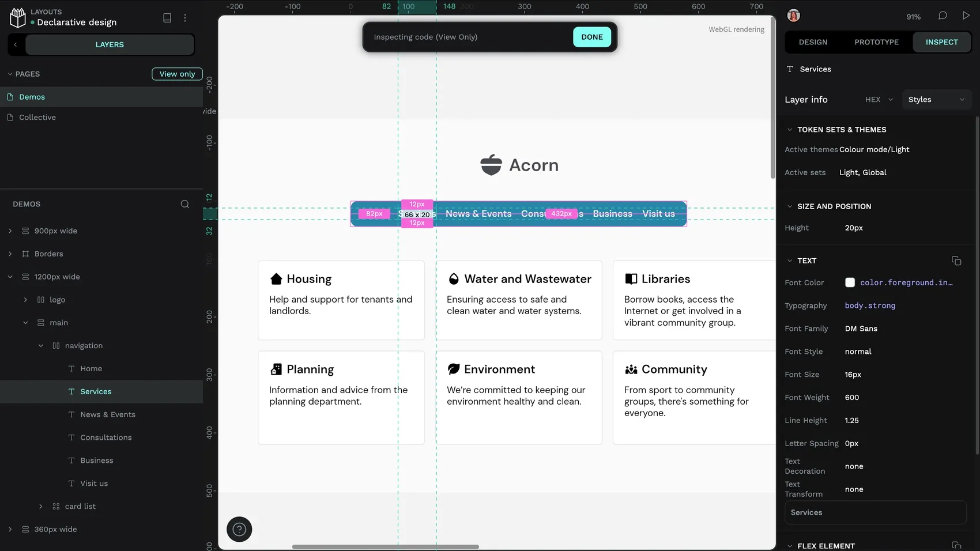The height and width of the screenshot is (551, 980).
Task: Open the HEX color format dropdown
Action: click(x=879, y=100)
